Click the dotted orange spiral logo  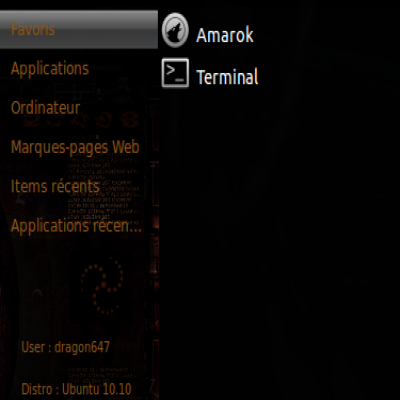pyautogui.click(x=102, y=289)
